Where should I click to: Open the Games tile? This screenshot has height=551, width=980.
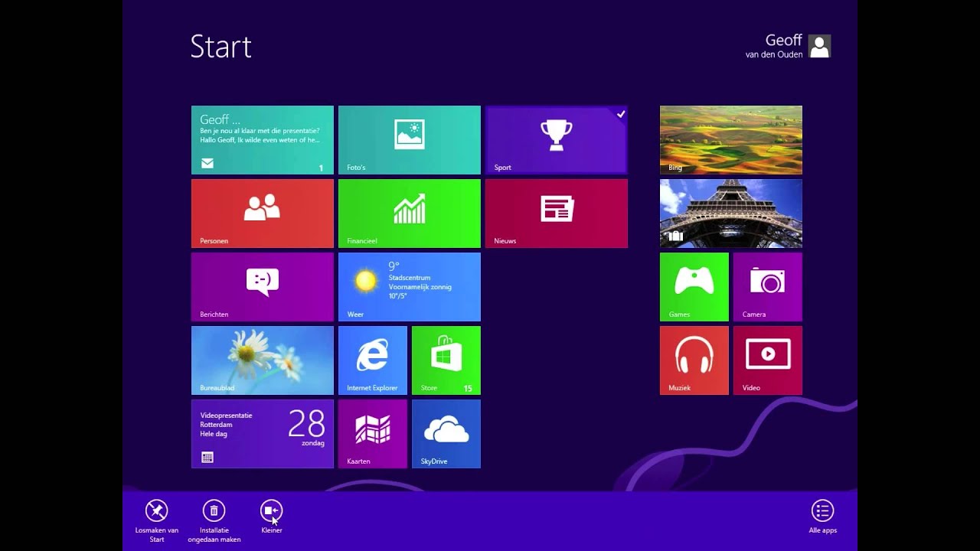click(694, 287)
